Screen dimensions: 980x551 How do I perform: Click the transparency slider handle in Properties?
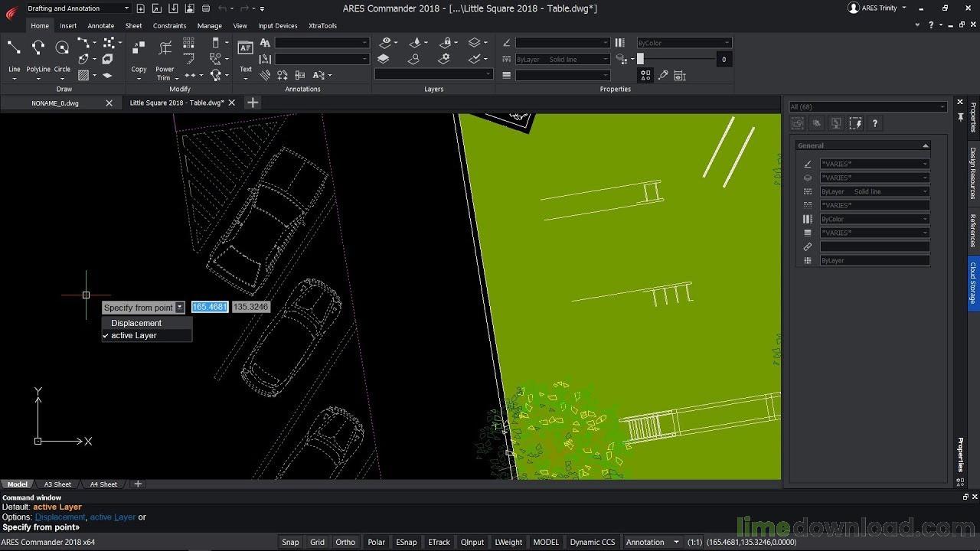click(x=641, y=59)
